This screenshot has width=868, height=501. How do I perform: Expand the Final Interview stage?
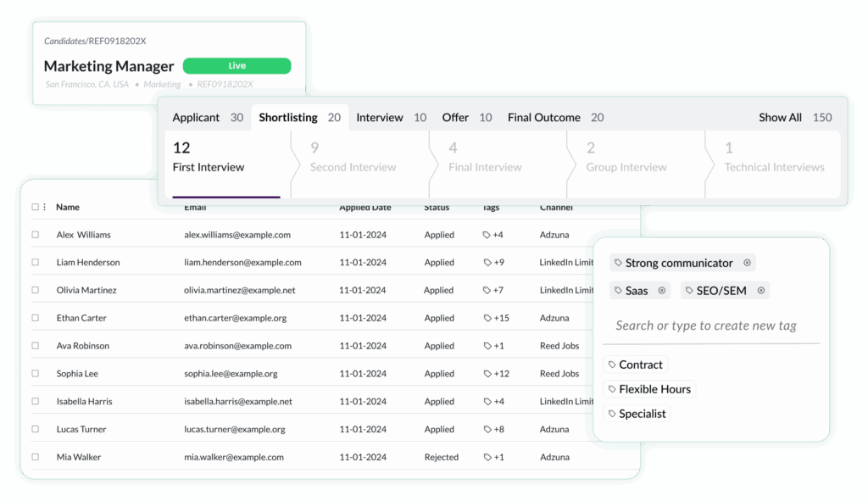pyautogui.click(x=485, y=159)
